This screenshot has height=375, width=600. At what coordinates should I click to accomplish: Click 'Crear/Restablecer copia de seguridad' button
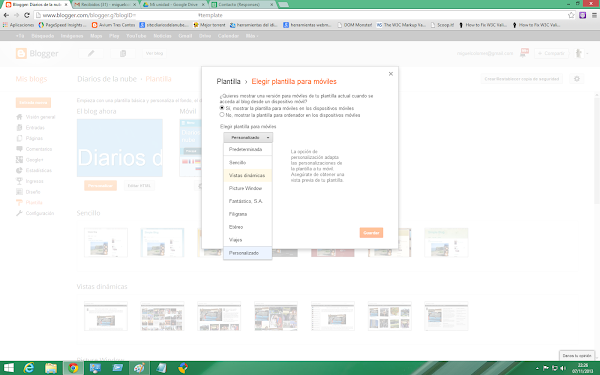point(522,79)
